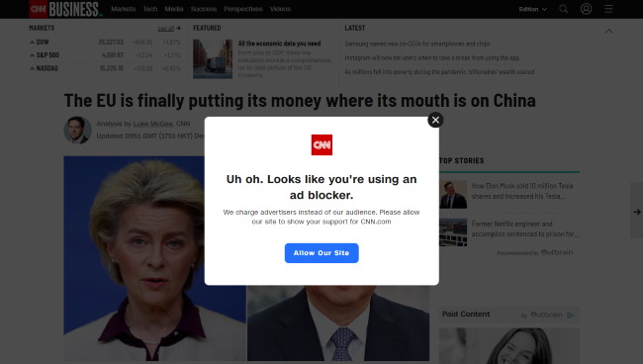
Task: Select the NASDAQ market row
Action: click(x=105, y=68)
